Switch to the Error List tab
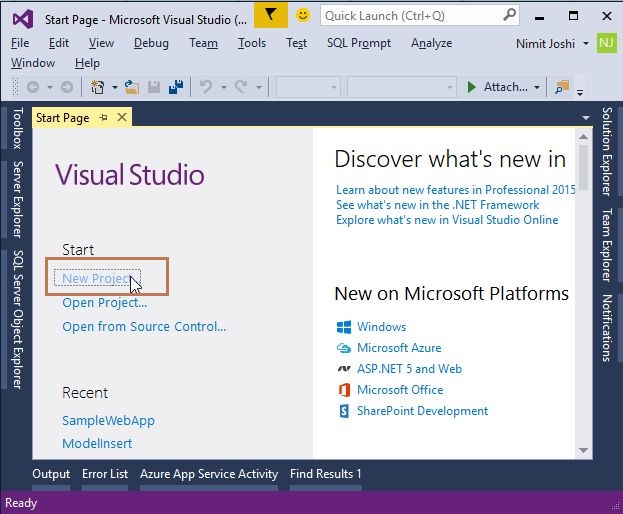Screen dimensions: 623x514 coord(105,474)
